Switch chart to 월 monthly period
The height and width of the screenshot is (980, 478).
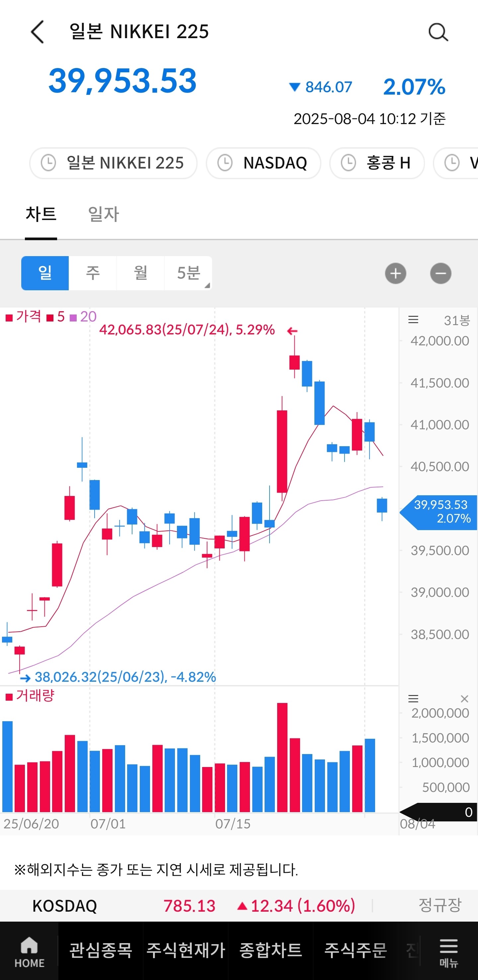click(x=140, y=273)
